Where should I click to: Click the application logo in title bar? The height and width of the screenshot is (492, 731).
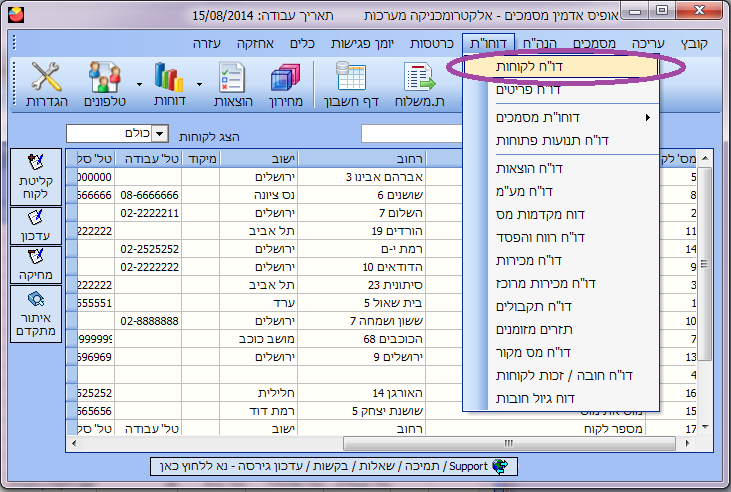tap(16, 14)
